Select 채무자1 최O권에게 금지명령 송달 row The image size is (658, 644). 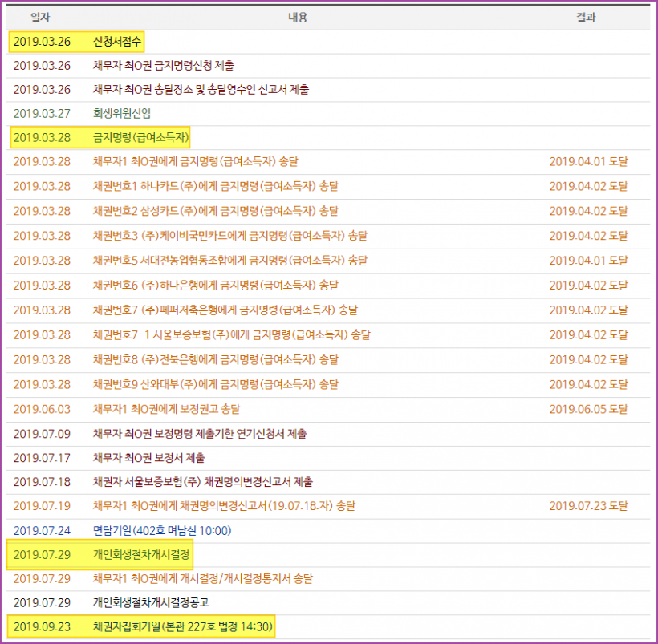coord(328,161)
